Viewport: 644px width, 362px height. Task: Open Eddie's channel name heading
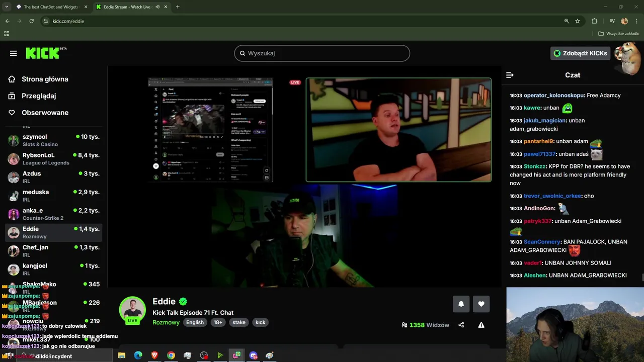[164, 301]
